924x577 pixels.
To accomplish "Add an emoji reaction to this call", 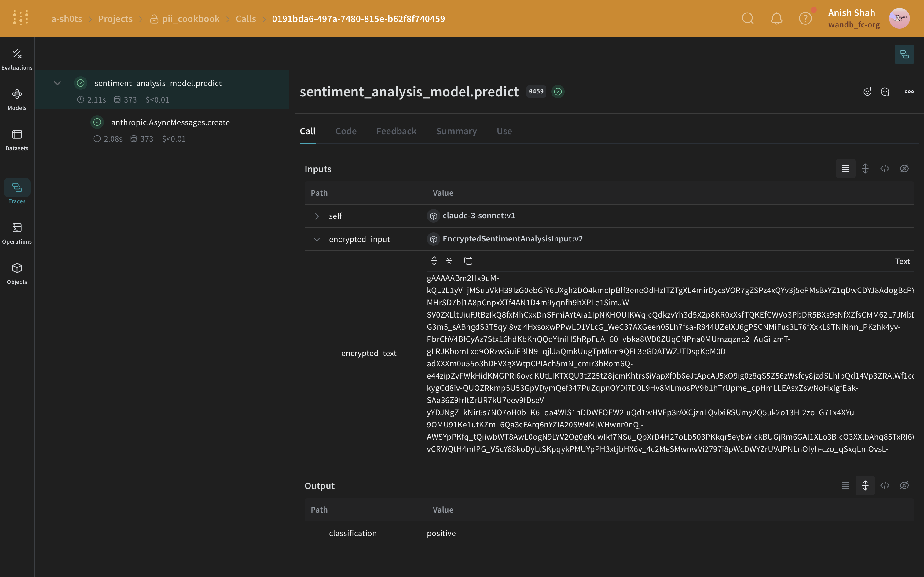I will (867, 91).
